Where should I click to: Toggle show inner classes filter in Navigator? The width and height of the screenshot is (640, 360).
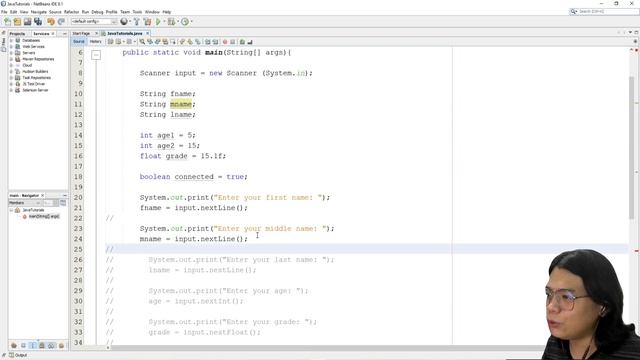(51, 346)
